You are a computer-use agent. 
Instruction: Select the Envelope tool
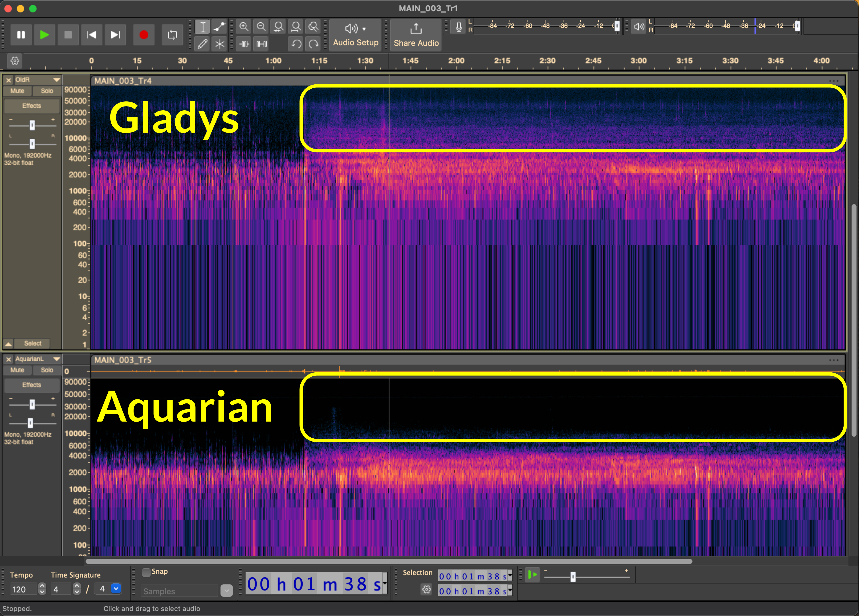[x=219, y=27]
